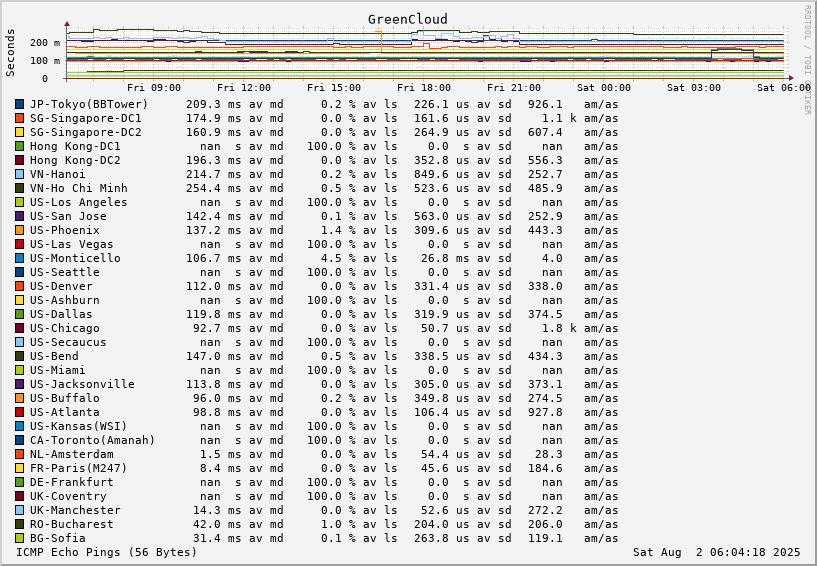Click the BG-Sofia legend color swatch
The image size is (817, 566).
click(x=20, y=538)
